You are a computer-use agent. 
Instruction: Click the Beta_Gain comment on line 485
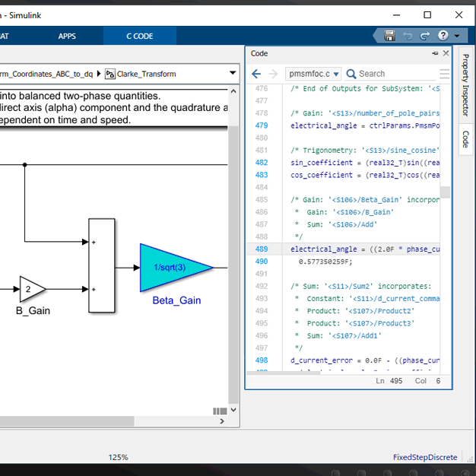tap(365, 200)
